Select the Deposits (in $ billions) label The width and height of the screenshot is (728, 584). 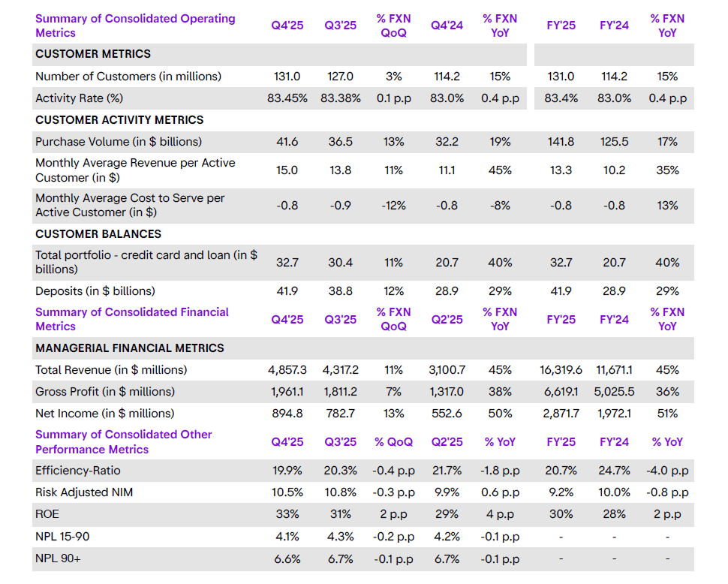point(89,290)
